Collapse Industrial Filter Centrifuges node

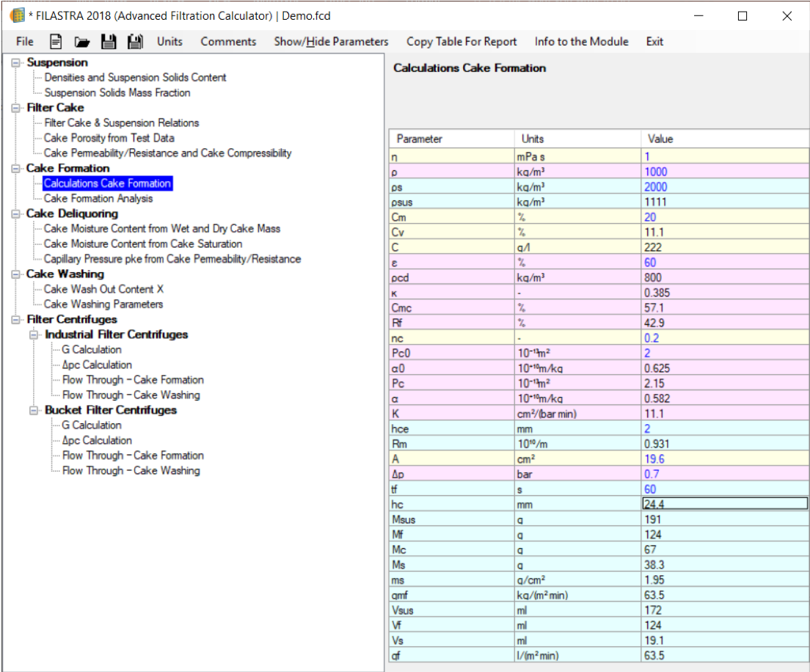pyautogui.click(x=34, y=335)
